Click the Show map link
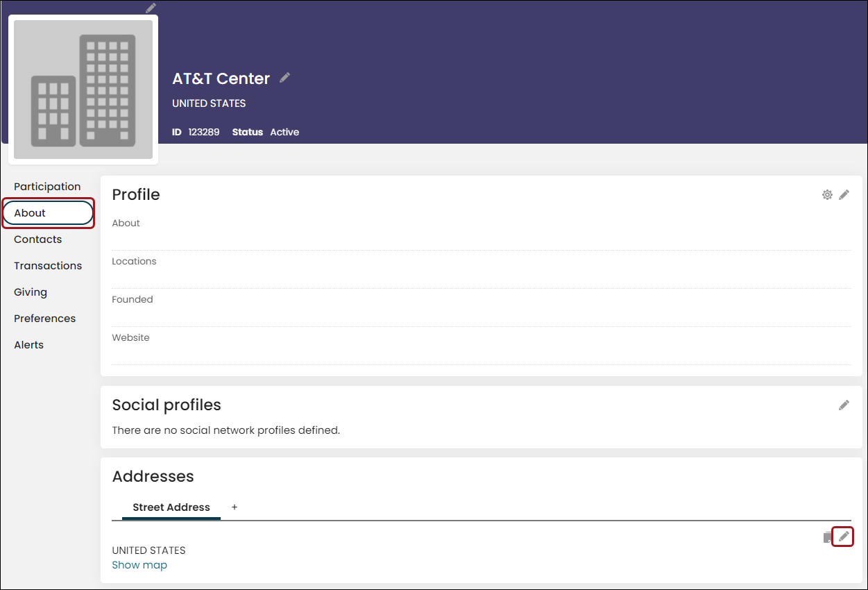The height and width of the screenshot is (590, 868). click(x=139, y=565)
